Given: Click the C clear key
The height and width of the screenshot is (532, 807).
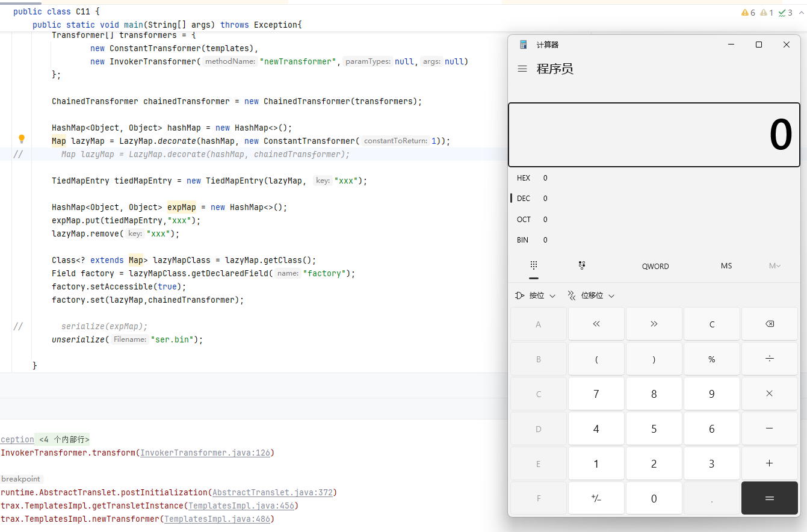Looking at the screenshot, I should coord(712,324).
